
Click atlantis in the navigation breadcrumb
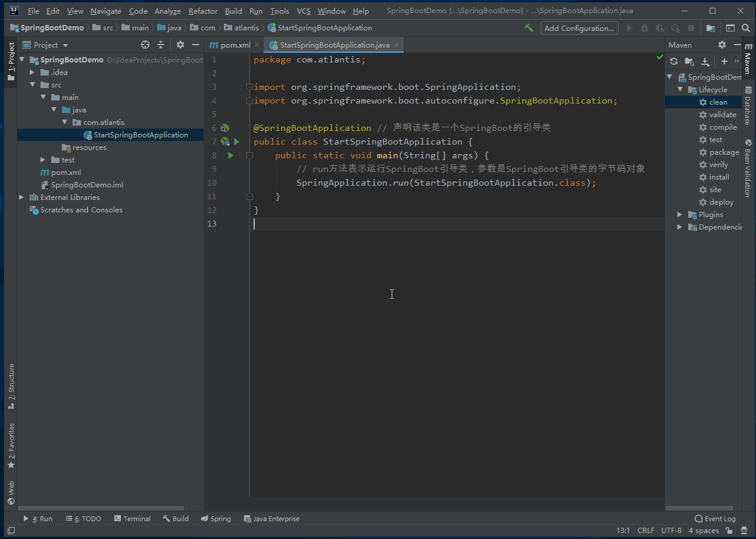[242, 28]
